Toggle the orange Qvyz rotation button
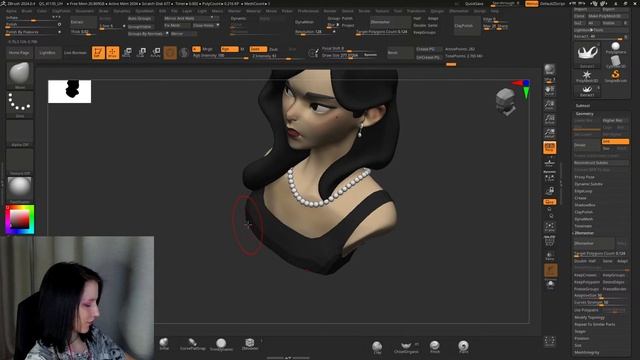Viewport: 640px width, 360px height. [550, 202]
